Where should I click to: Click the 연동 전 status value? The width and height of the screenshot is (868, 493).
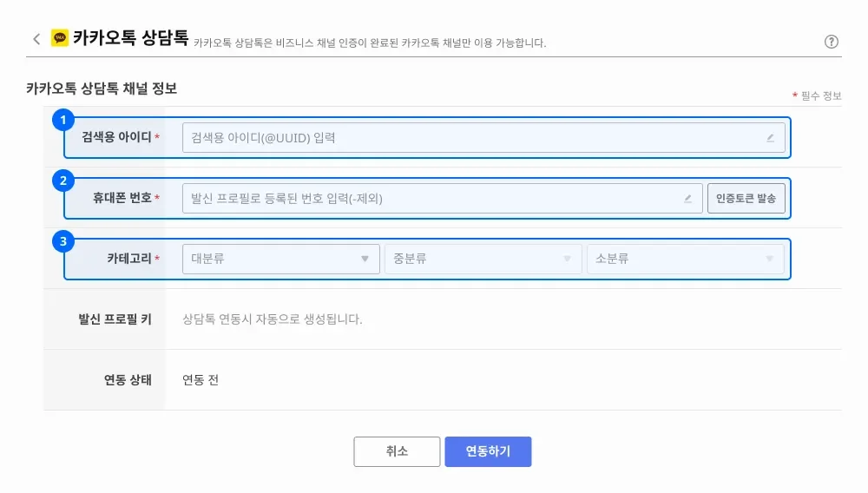click(201, 380)
